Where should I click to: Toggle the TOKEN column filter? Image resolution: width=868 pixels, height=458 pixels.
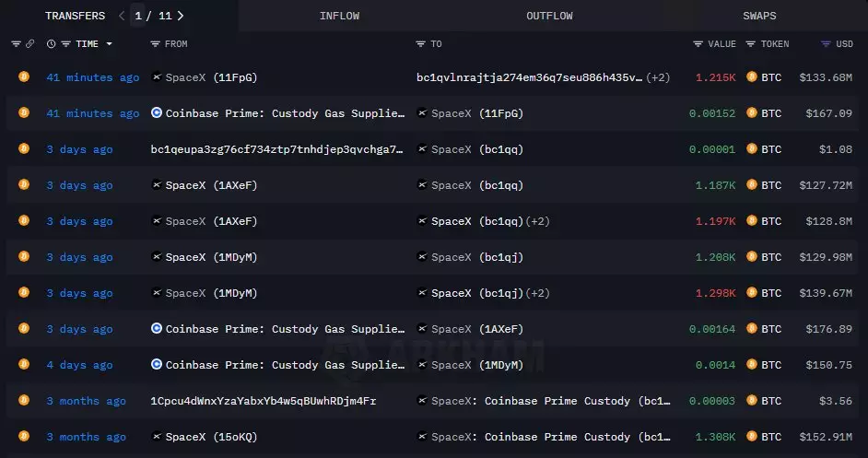coord(751,44)
